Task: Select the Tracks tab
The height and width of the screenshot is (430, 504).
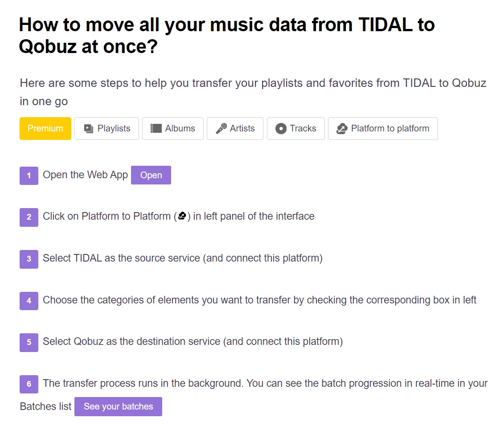Action: (296, 129)
